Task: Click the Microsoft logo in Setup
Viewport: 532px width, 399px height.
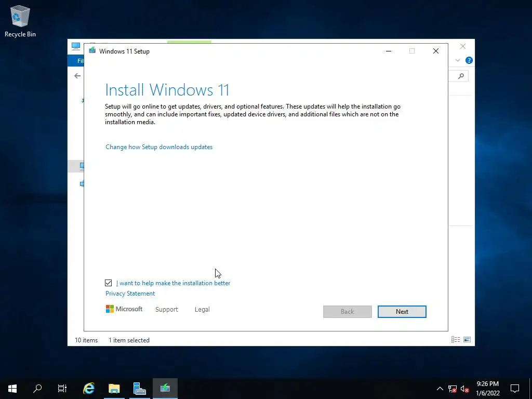Action: [124, 309]
